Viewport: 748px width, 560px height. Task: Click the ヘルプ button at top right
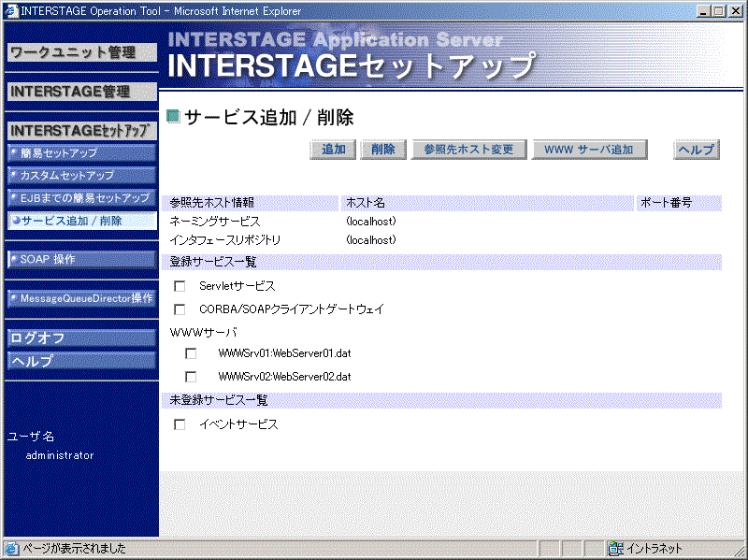pos(697,150)
